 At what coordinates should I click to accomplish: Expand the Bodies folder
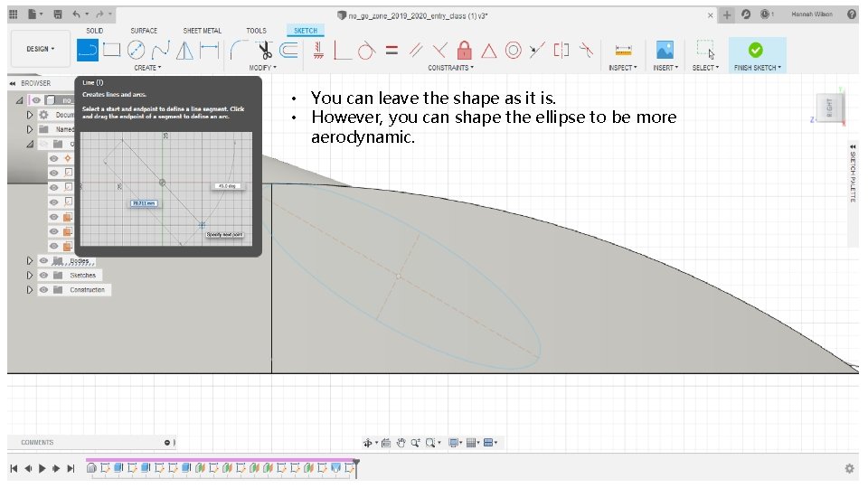click(29, 260)
